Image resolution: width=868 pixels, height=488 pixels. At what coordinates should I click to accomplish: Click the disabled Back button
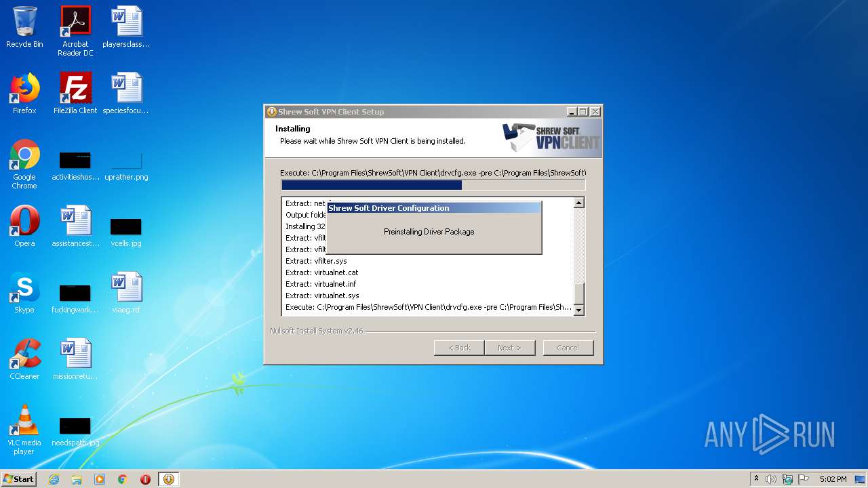coord(459,348)
